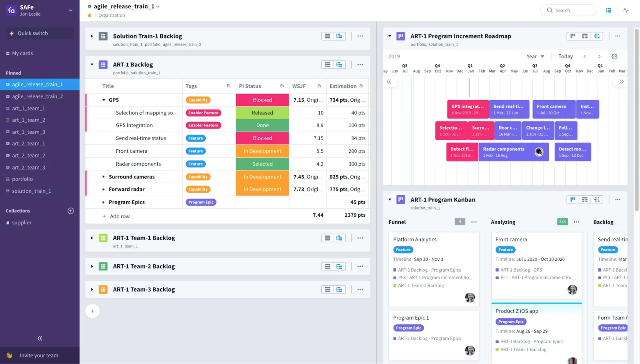Switch Program Kanban to timeline view
640x364 pixels.
(x=597, y=200)
